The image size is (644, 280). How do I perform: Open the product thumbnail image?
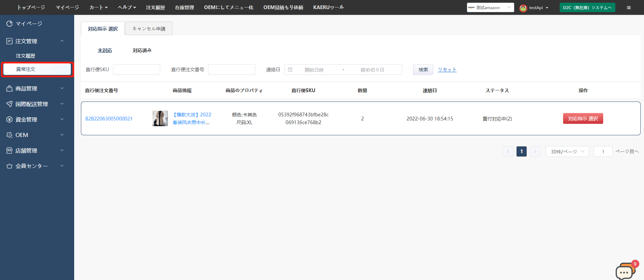point(160,118)
